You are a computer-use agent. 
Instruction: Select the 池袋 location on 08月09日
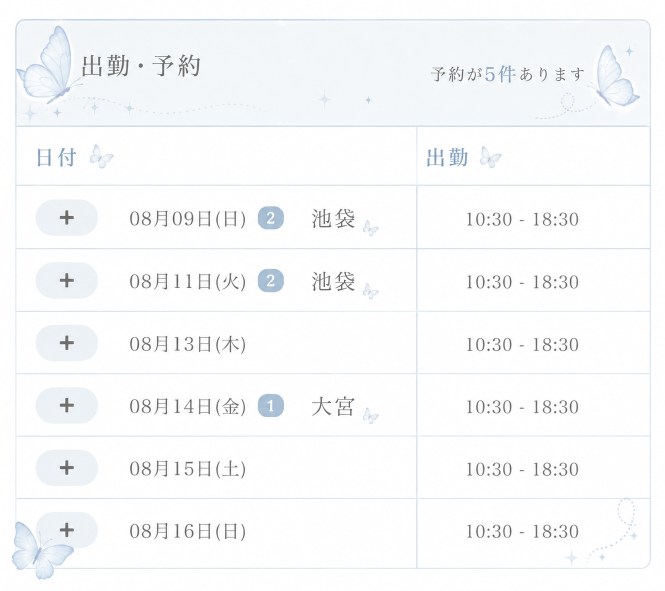[x=333, y=219]
